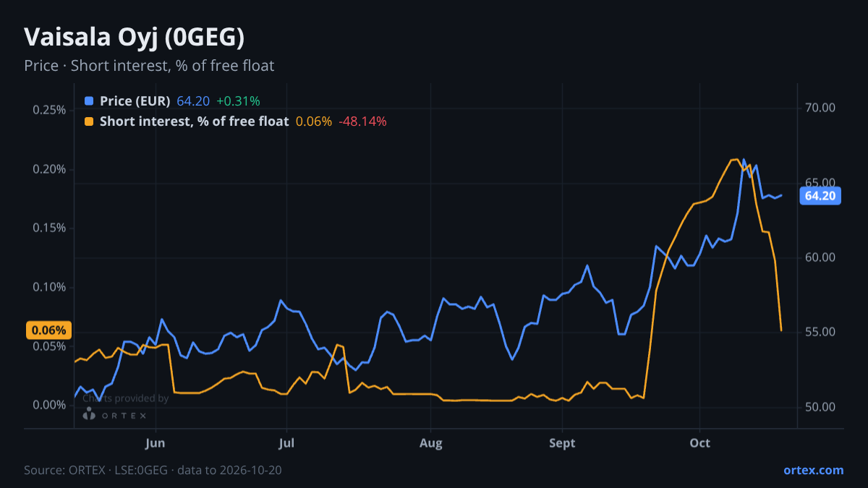This screenshot has height=488, width=868.
Task: Click the 'Price · Short interest, % of free float' subtitle
Action: click(149, 66)
